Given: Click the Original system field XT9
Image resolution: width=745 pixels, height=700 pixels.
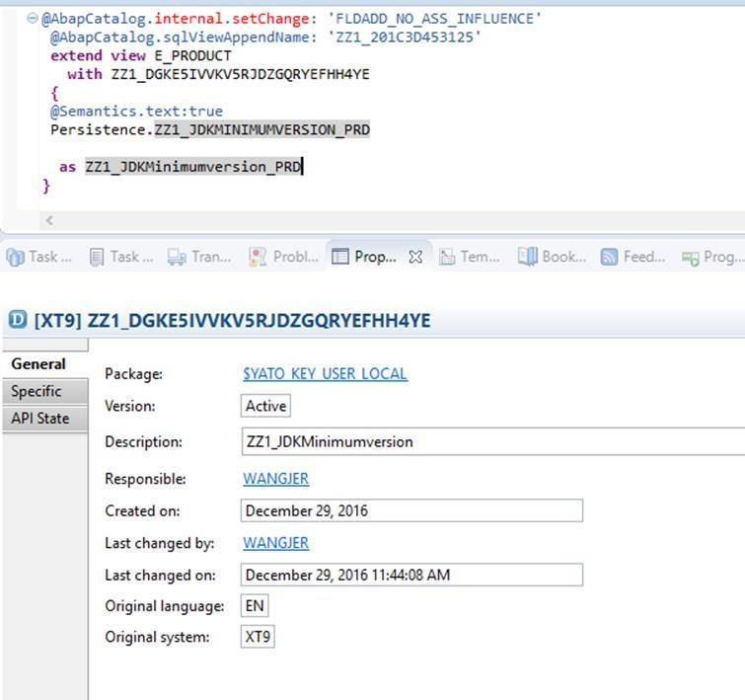Looking at the screenshot, I should tap(258, 636).
